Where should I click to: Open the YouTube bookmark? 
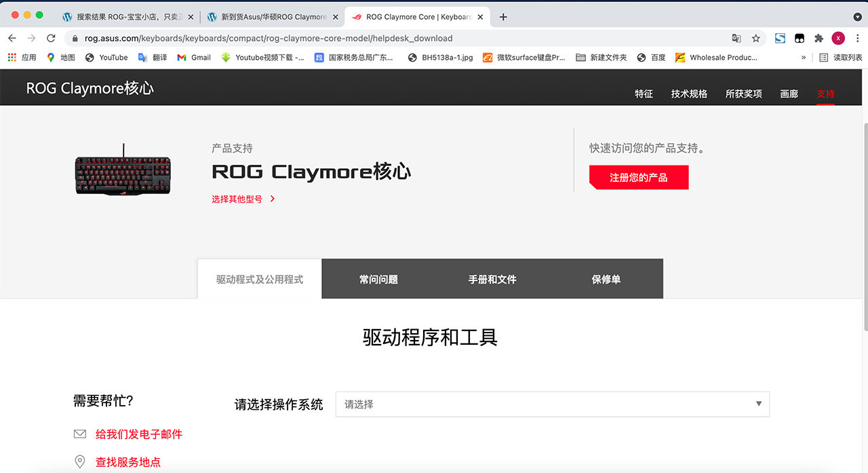click(x=106, y=58)
